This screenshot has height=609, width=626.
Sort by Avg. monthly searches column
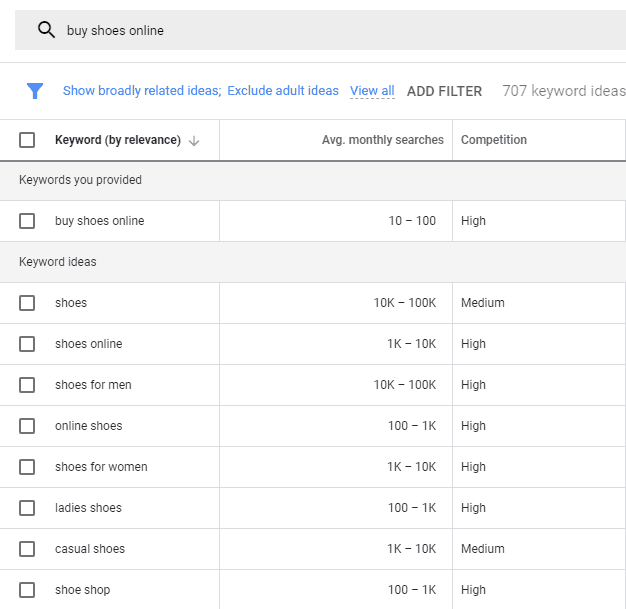coord(382,140)
